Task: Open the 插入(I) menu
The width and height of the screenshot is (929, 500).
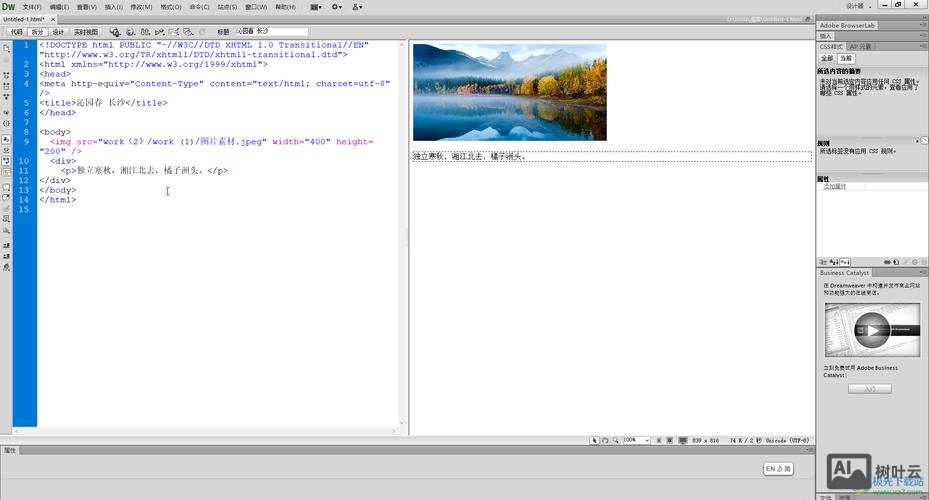Action: click(x=114, y=7)
